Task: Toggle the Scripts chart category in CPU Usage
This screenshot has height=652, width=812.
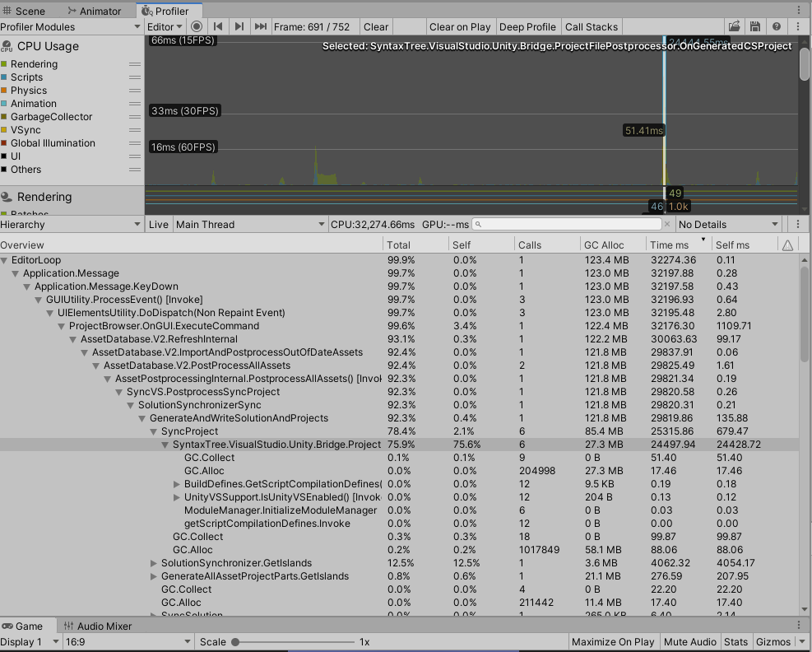Action: [26, 77]
